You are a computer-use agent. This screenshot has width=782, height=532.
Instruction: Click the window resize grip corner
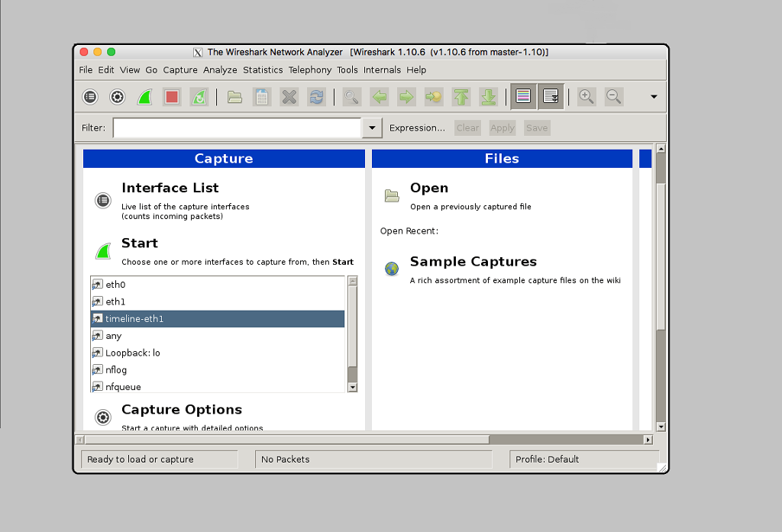click(x=662, y=467)
